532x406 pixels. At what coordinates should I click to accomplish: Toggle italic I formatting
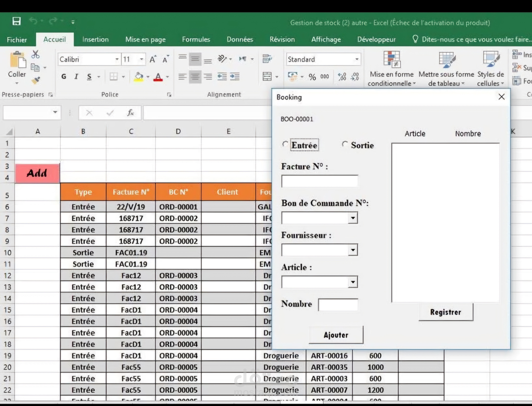coord(76,77)
